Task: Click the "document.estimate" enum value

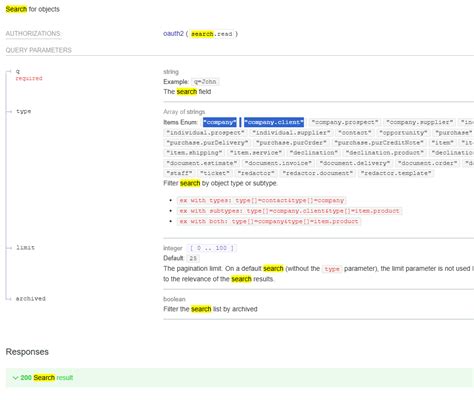Action: [202, 163]
